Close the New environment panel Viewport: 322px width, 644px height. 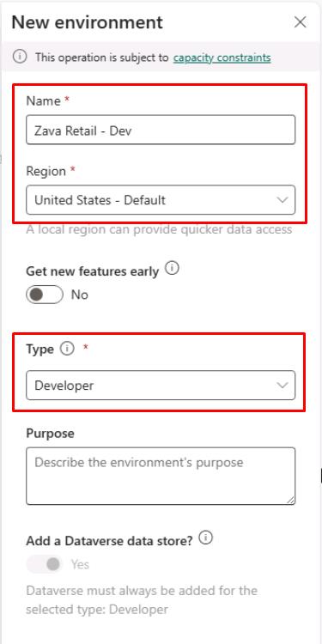(301, 22)
